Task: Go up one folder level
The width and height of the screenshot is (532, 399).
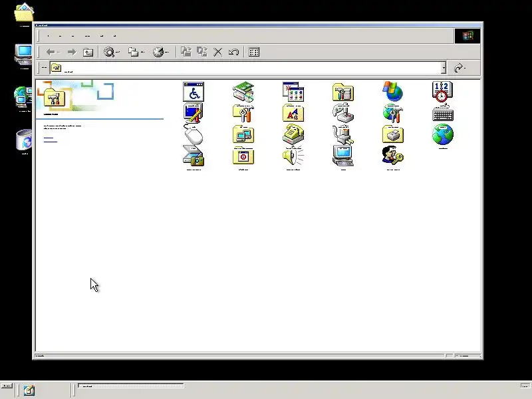Action: coord(88,52)
